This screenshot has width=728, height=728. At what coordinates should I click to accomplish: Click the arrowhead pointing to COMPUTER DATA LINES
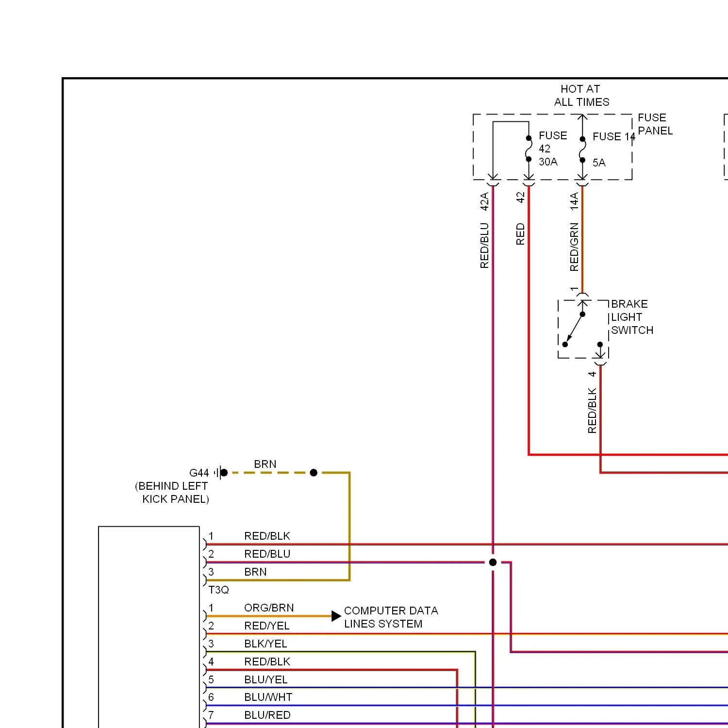coord(336,616)
